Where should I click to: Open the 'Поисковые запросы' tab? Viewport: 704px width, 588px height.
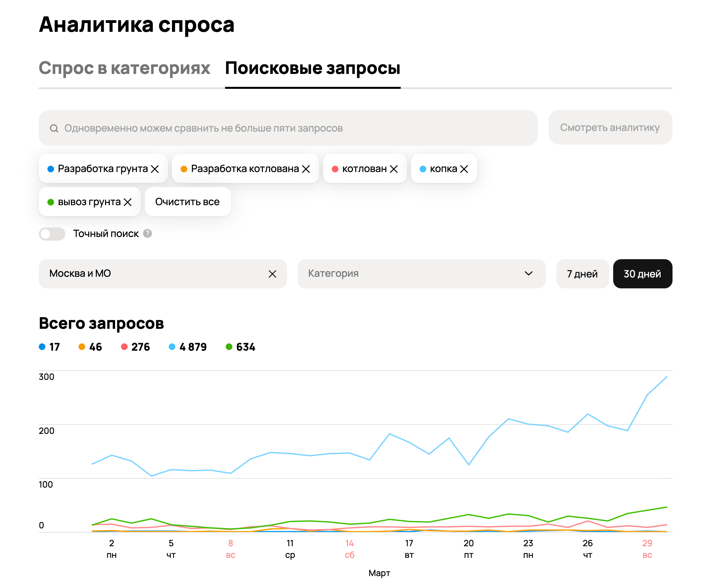[x=313, y=68]
